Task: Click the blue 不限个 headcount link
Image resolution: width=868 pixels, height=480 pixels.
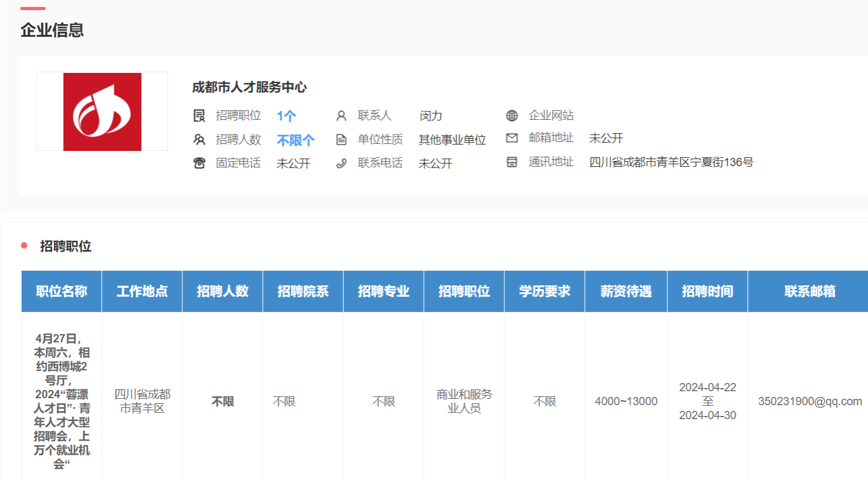Action: pyautogui.click(x=295, y=140)
